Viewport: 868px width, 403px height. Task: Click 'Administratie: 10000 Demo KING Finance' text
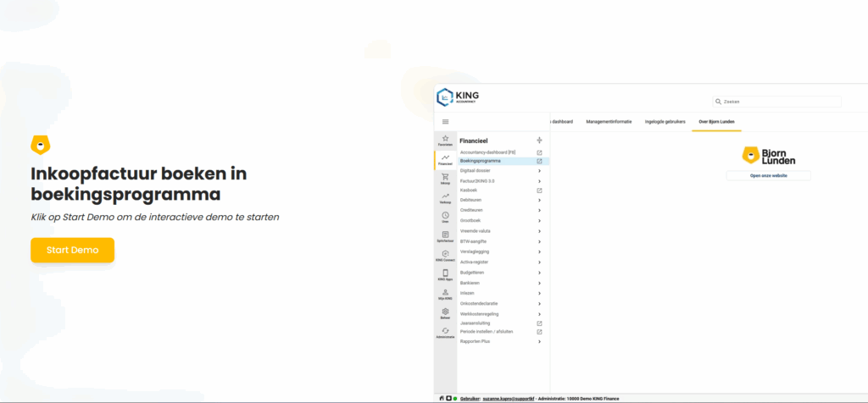[x=578, y=399]
